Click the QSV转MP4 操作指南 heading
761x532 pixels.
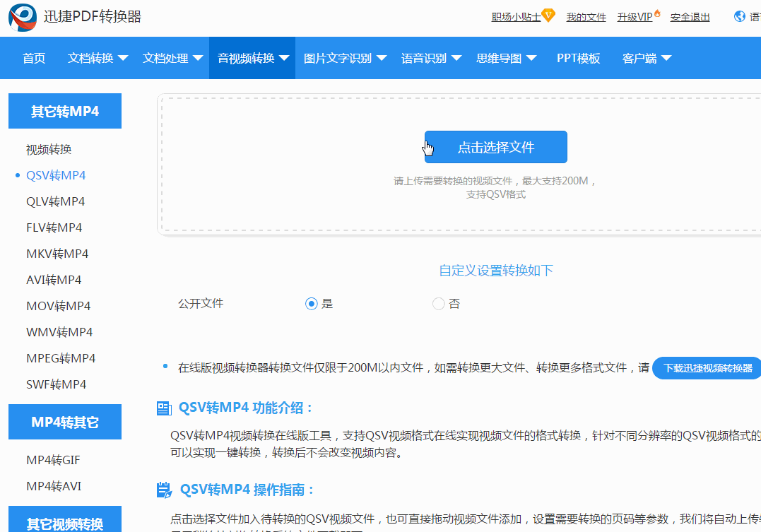pyautogui.click(x=247, y=490)
